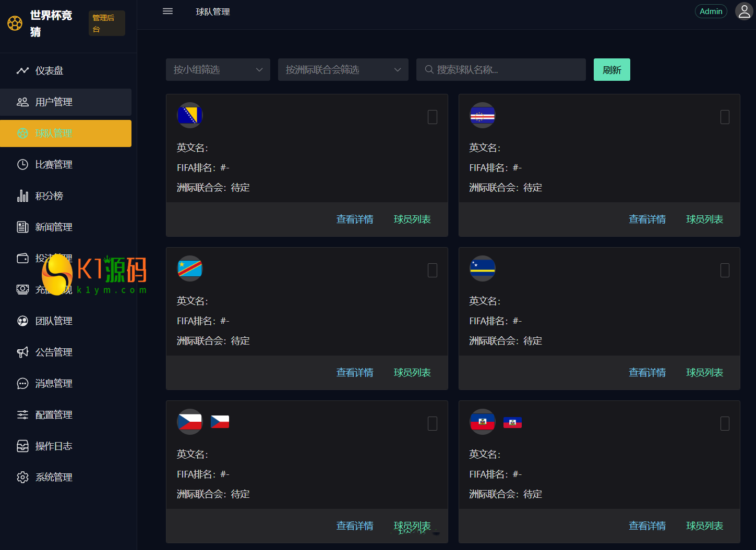Open 消息管理 menu item
756x550 pixels.
(66, 384)
